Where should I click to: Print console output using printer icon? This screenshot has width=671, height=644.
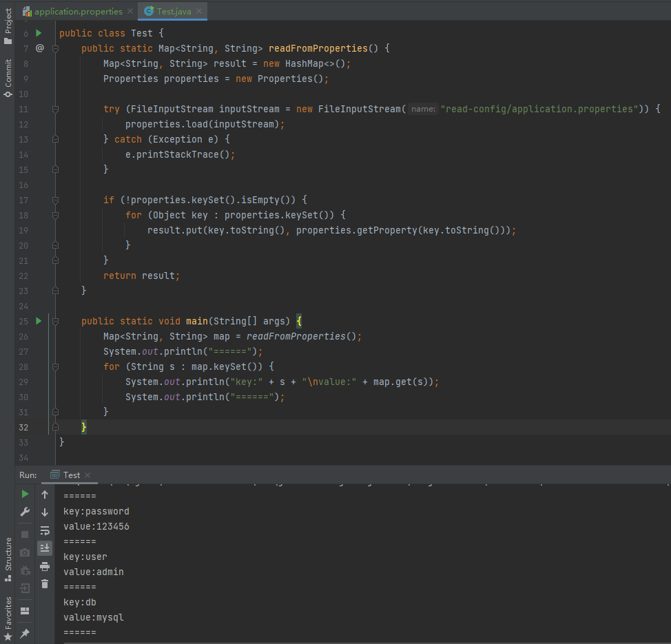click(x=45, y=566)
